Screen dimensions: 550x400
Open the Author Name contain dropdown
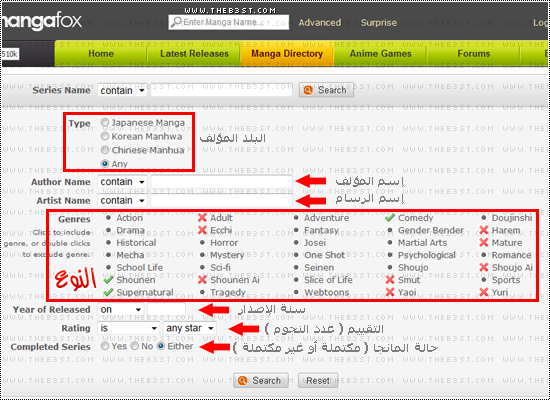point(122,182)
